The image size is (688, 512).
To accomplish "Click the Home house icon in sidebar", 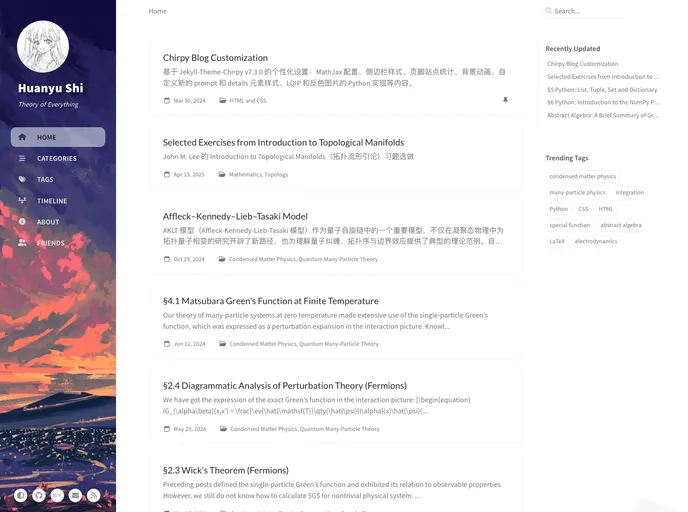I will (x=22, y=137).
